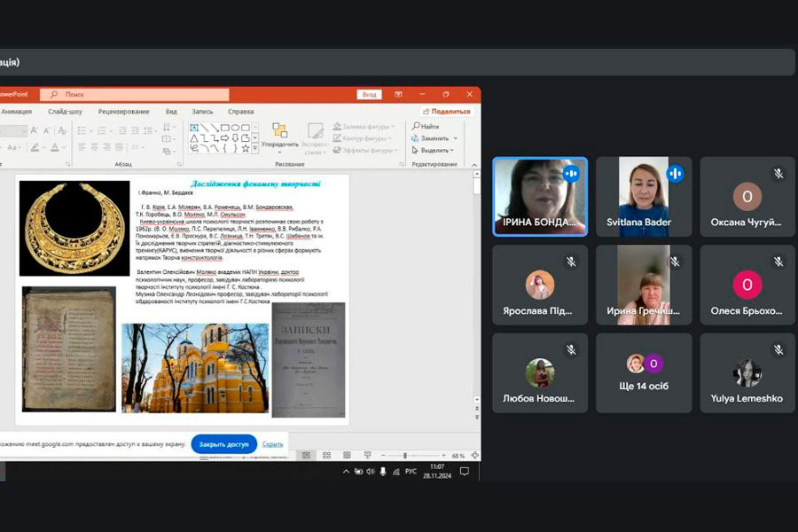
Task: Open the Рецензирование ribbon tab
Action: 123,112
